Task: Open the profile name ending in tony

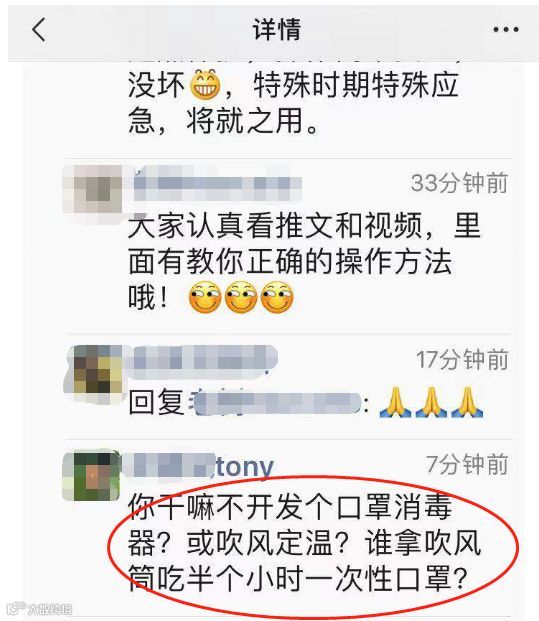Action: pos(197,467)
